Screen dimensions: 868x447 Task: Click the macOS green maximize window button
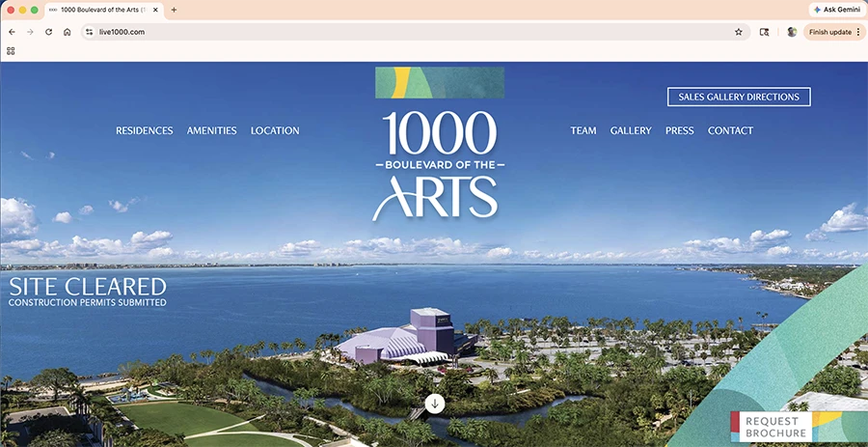[35, 10]
